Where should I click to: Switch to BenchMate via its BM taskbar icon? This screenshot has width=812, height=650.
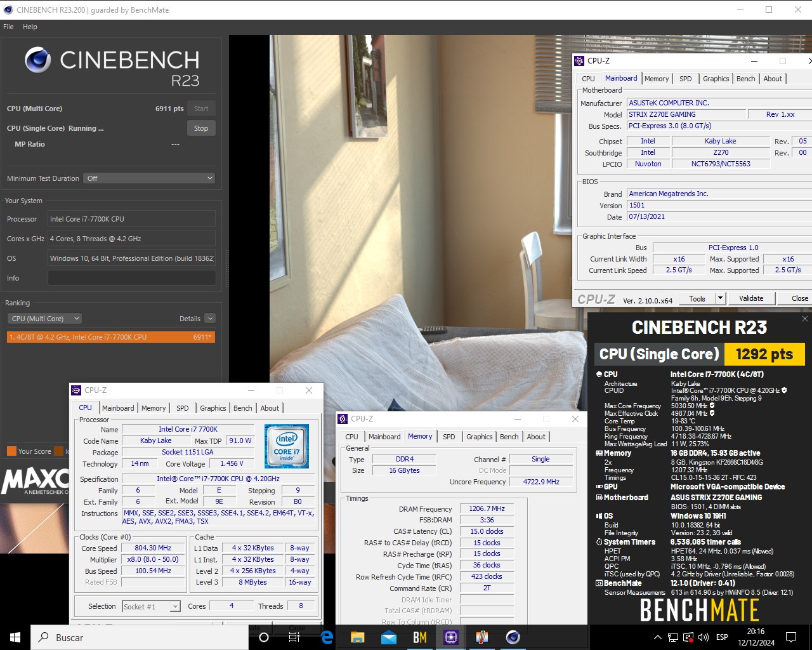pyautogui.click(x=420, y=637)
